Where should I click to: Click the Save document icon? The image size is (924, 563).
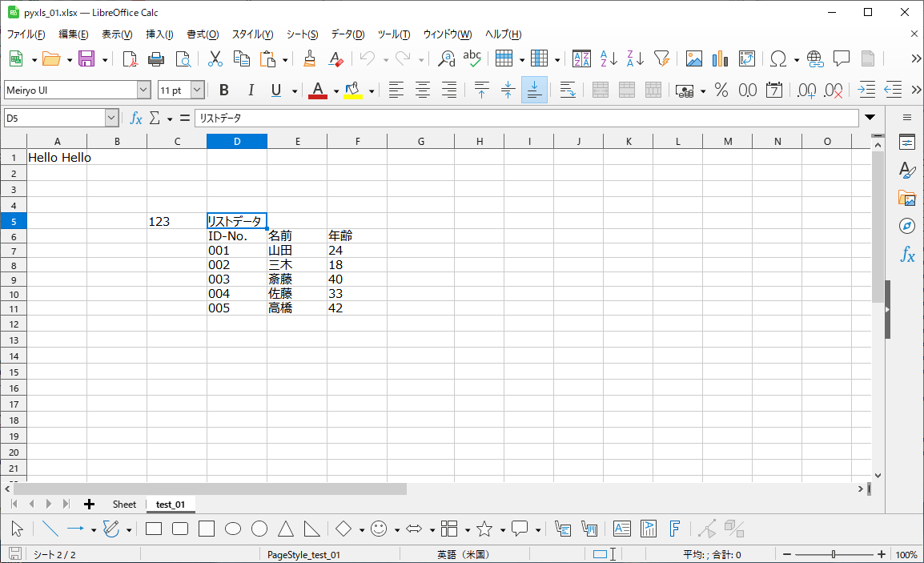pyautogui.click(x=86, y=58)
